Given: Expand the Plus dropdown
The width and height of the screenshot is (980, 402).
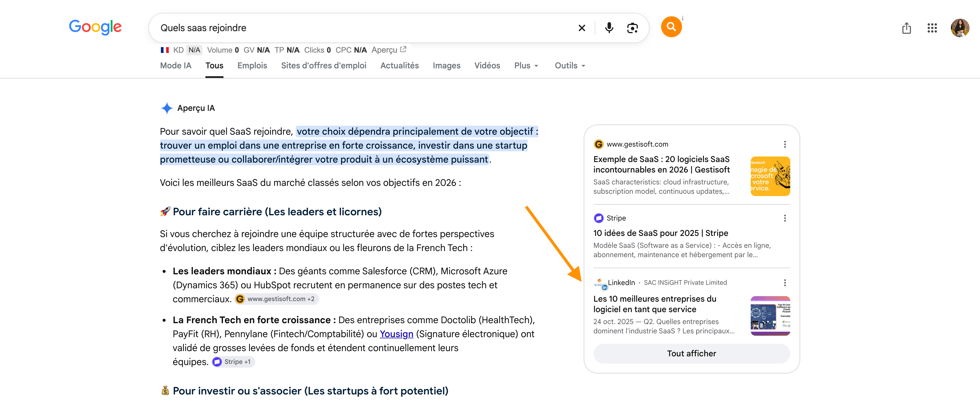Looking at the screenshot, I should point(526,65).
